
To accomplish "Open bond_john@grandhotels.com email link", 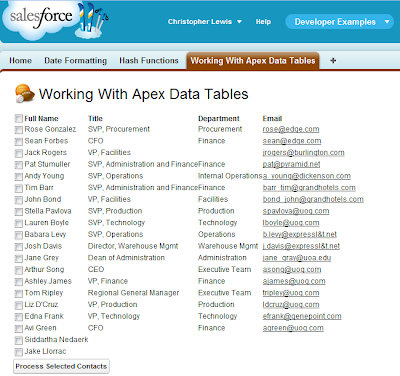I will pos(313,199).
